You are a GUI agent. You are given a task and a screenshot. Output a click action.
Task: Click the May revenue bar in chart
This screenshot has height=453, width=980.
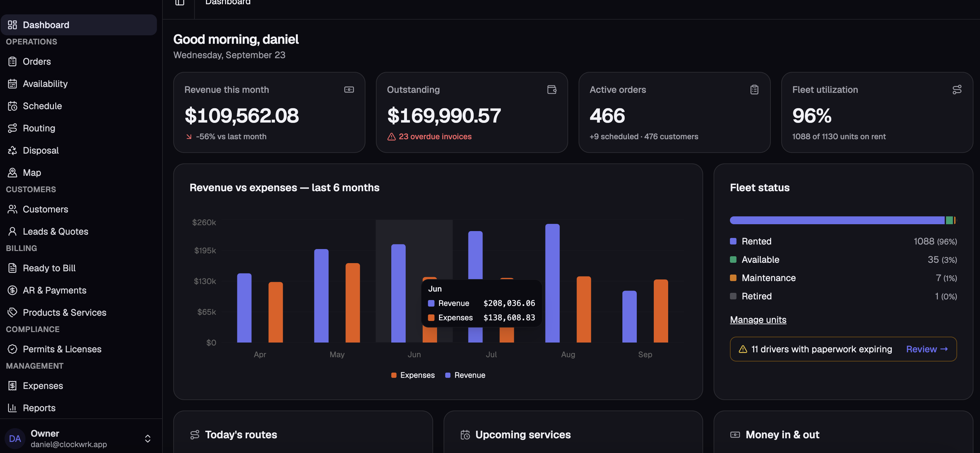[321, 295]
